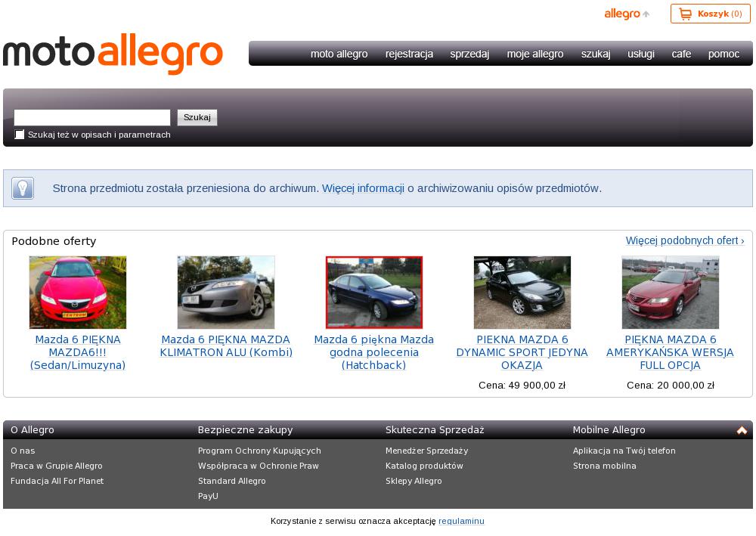
Task: Open 'Program Ochrony Kupujących' footer link
Action: (x=259, y=451)
